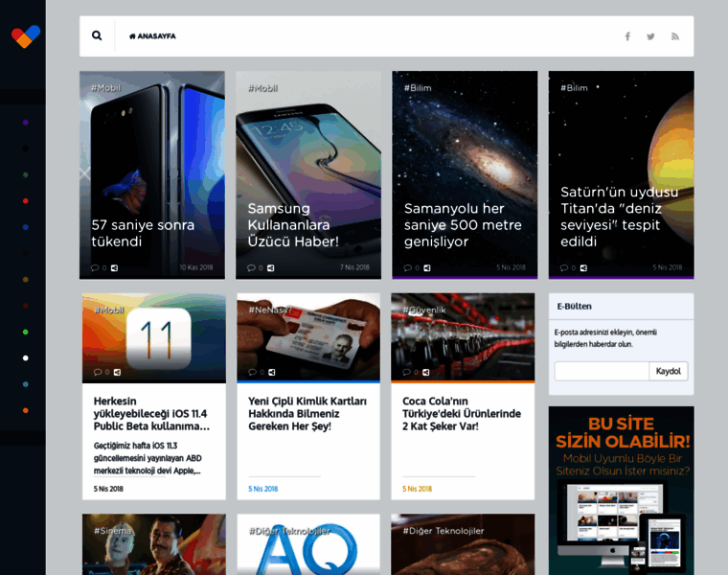Go to ANASAYFA home menu item

(152, 36)
